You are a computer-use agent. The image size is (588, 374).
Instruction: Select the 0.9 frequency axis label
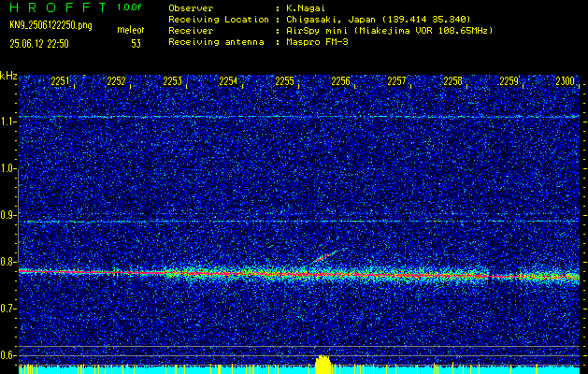[8, 215]
